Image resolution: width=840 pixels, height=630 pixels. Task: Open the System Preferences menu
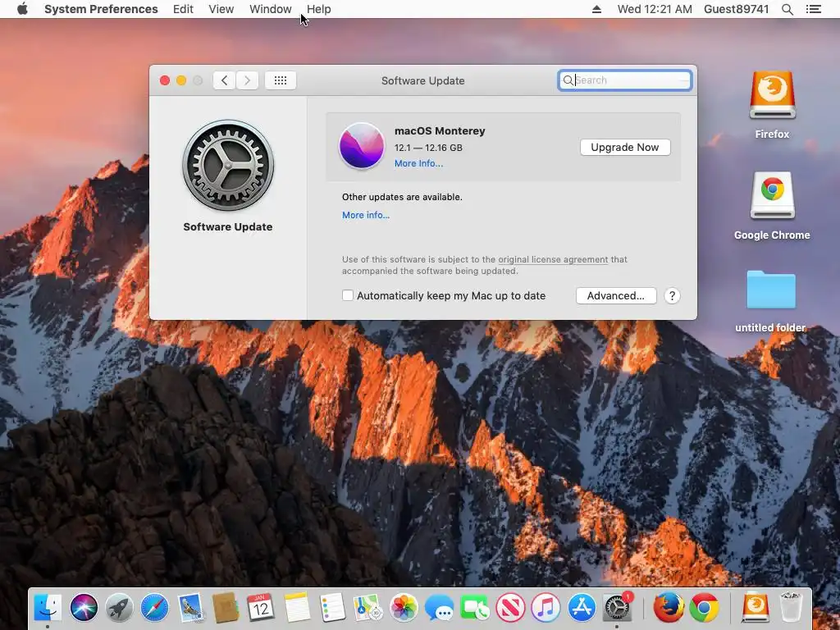[101, 9]
